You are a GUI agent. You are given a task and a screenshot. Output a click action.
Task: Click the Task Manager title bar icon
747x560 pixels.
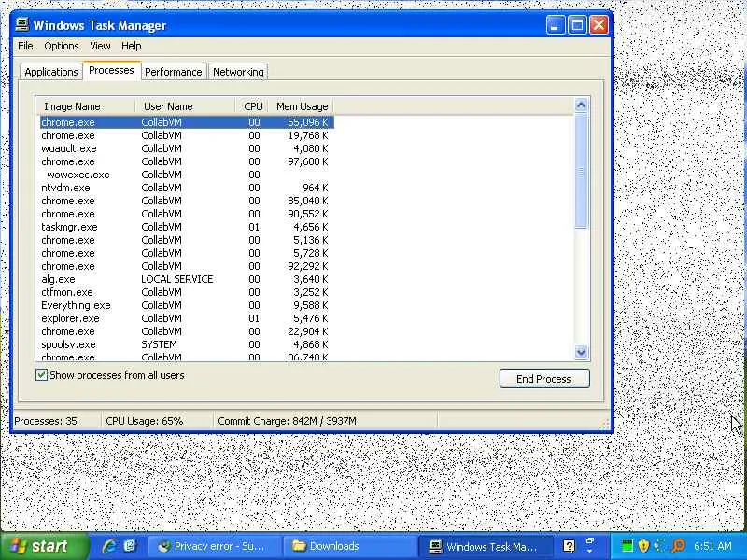[21, 25]
